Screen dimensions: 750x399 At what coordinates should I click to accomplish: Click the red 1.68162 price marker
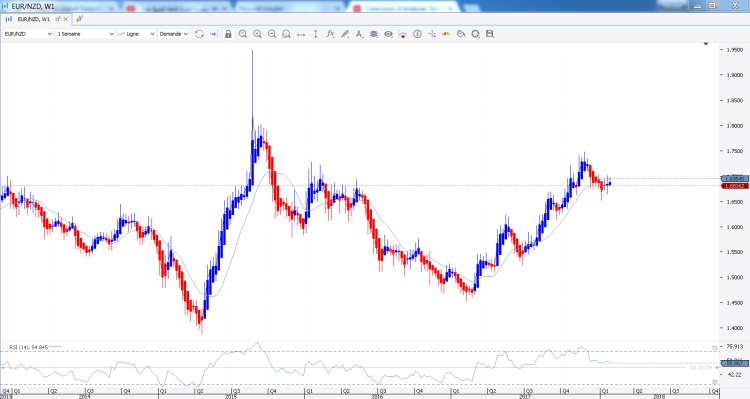tap(734, 186)
